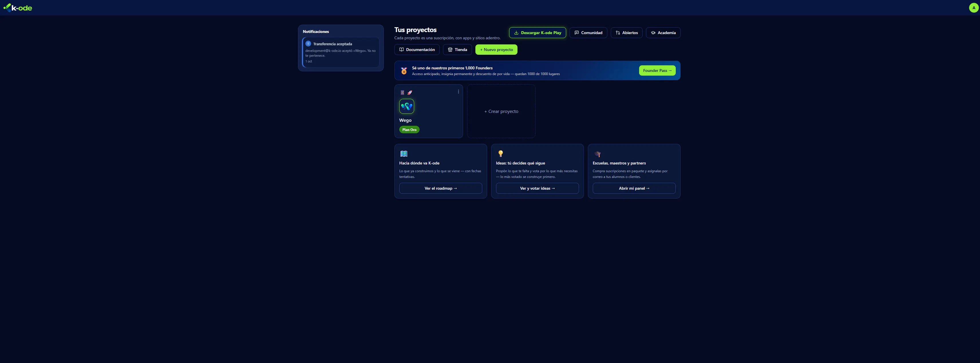Viewport: 980px width, 363px height.
Task: Click the 1 oct notification date
Action: point(309,61)
